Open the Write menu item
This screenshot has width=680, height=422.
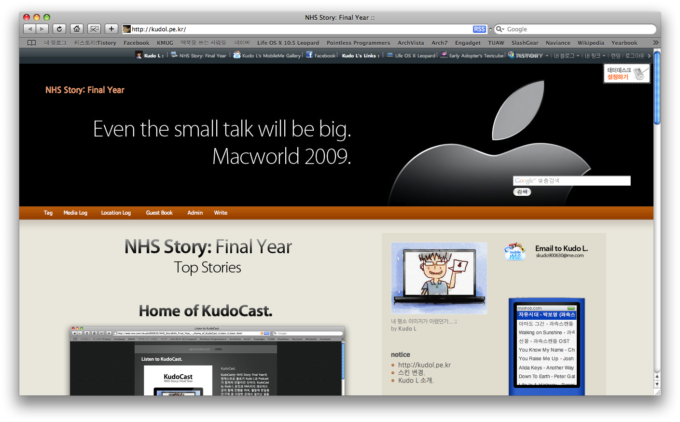click(x=220, y=213)
